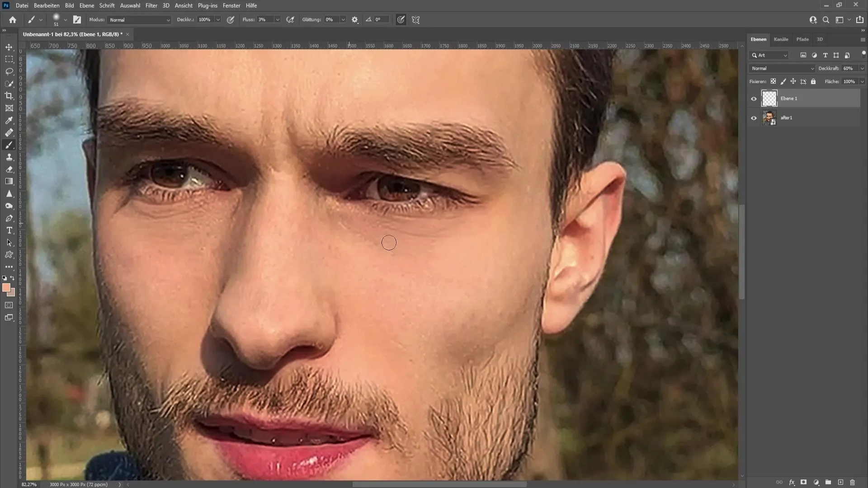Select the Lasso selection tool
Image resolution: width=868 pixels, height=488 pixels.
(x=9, y=71)
